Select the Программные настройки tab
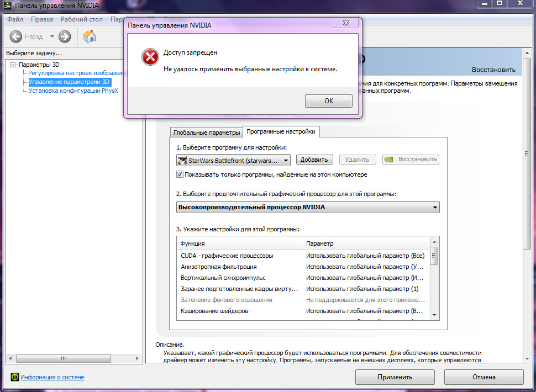 281,131
